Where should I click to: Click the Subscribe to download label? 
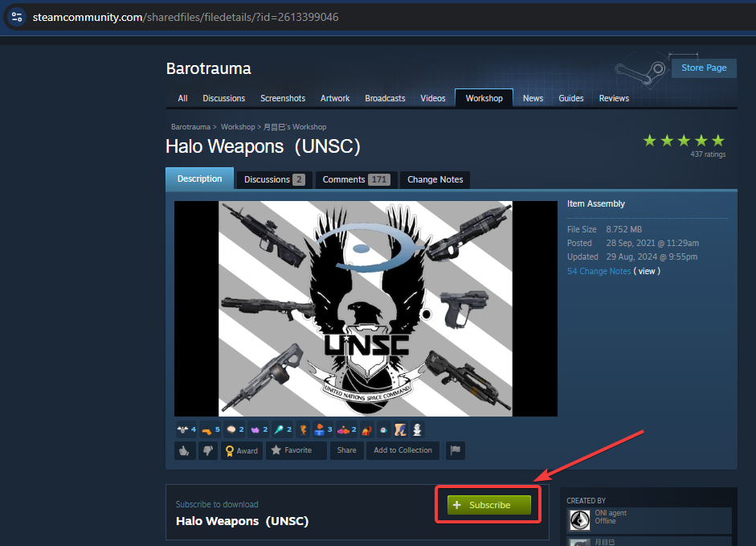coord(217,504)
